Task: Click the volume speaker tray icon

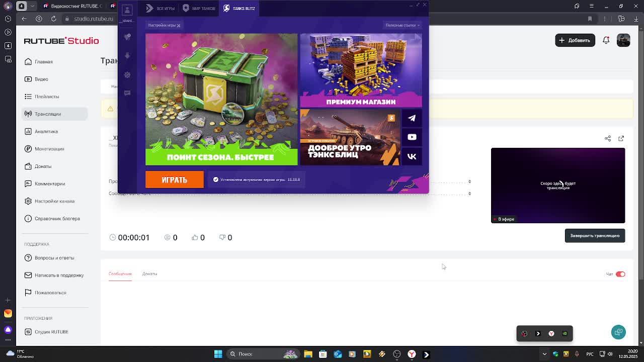Action: [610, 354]
